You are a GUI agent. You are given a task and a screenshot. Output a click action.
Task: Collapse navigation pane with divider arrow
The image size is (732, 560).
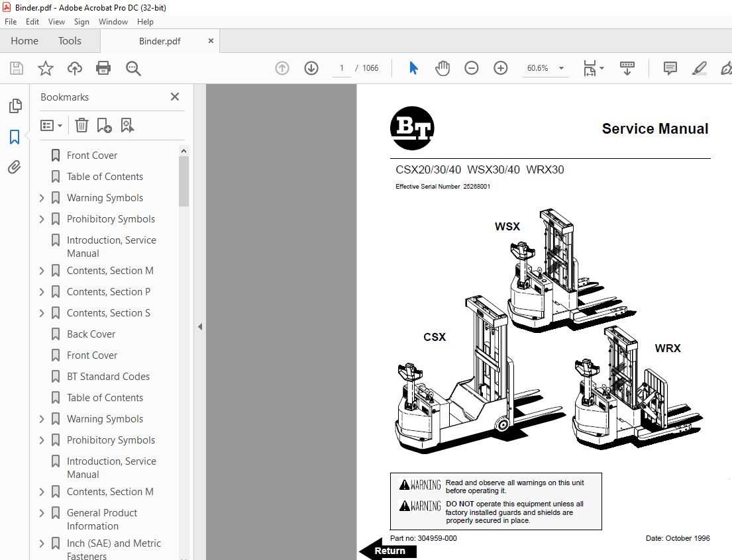[200, 327]
